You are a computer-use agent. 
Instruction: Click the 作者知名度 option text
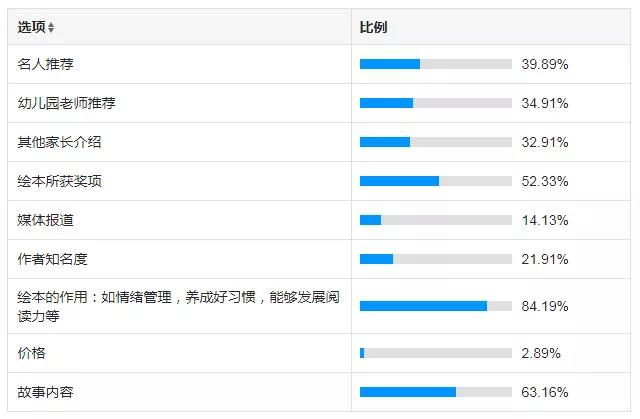(x=52, y=259)
